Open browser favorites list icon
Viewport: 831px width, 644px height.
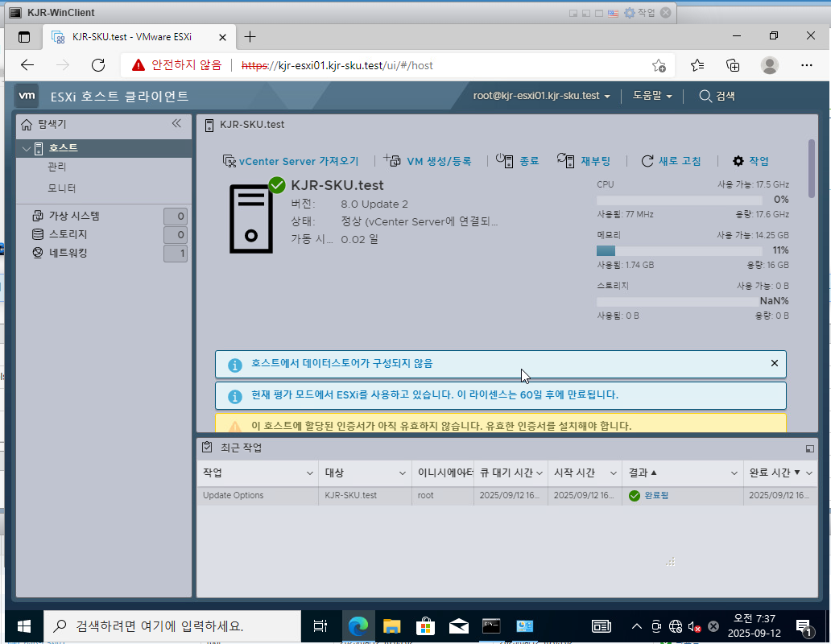pos(697,65)
